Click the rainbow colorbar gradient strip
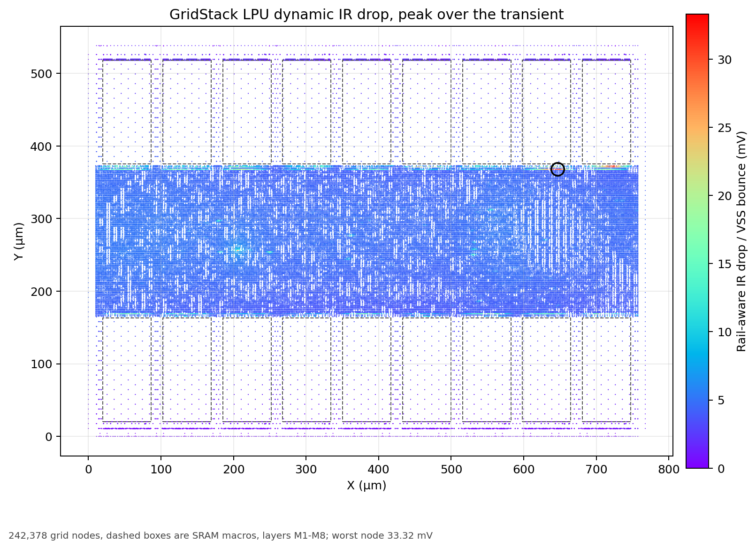The height and width of the screenshot is (549, 756). [x=697, y=241]
